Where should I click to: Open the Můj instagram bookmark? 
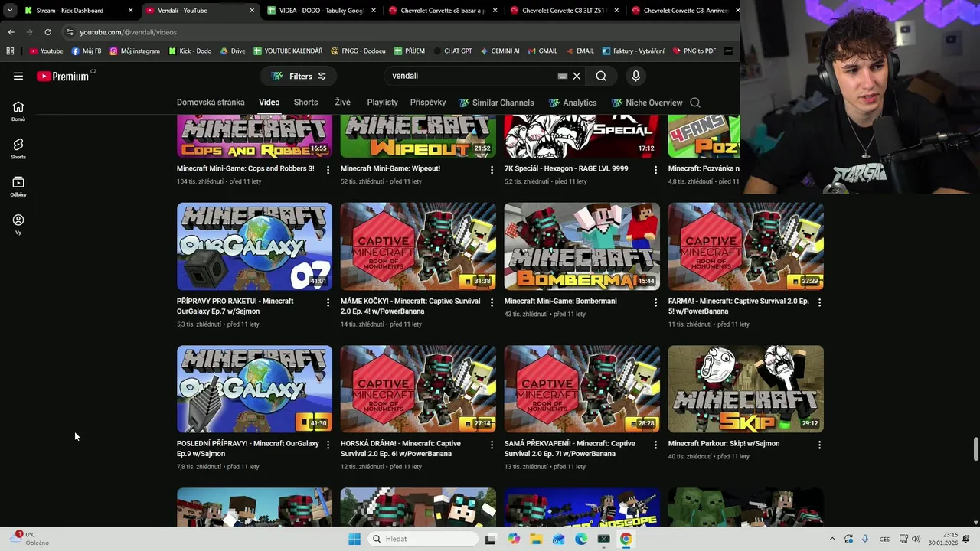pyautogui.click(x=135, y=51)
